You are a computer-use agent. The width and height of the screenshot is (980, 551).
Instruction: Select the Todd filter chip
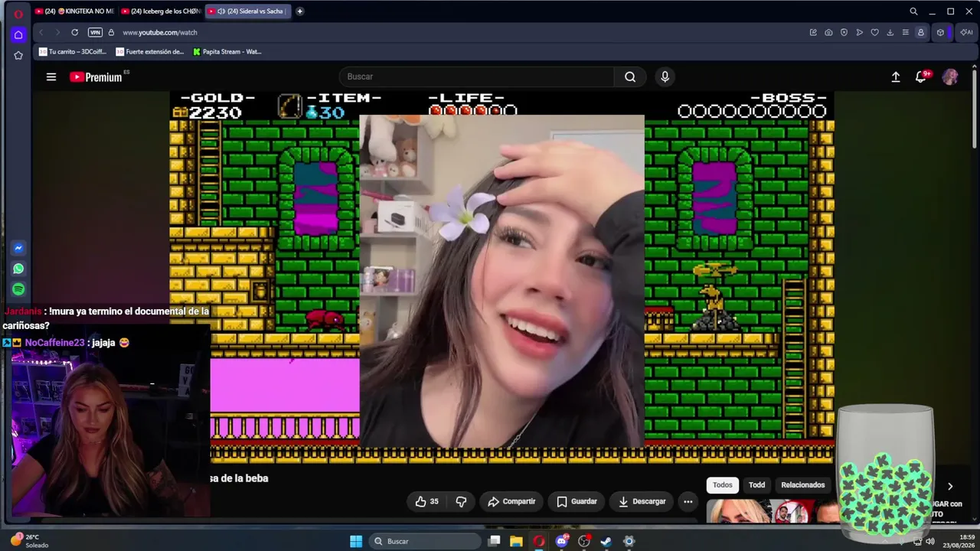click(756, 484)
